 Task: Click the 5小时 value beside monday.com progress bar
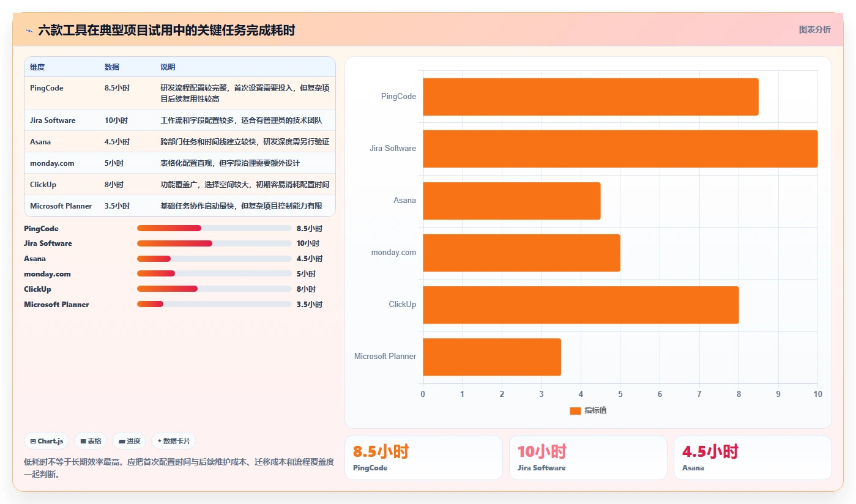click(306, 274)
